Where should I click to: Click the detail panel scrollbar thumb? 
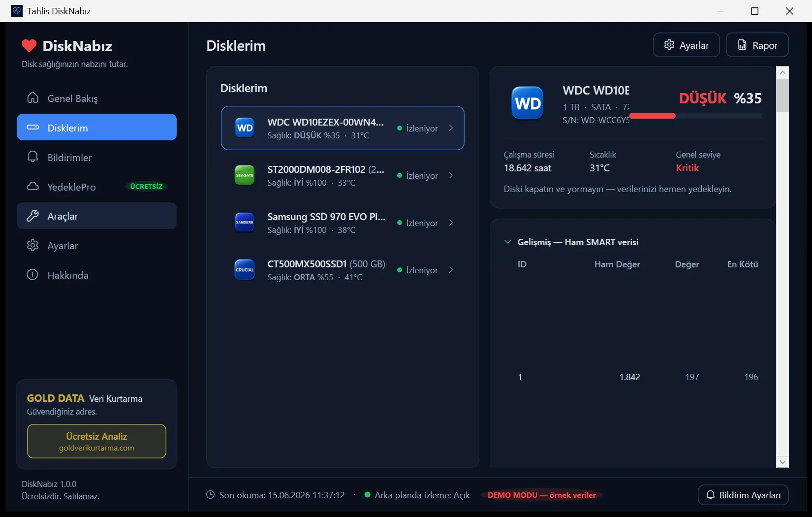click(x=782, y=95)
